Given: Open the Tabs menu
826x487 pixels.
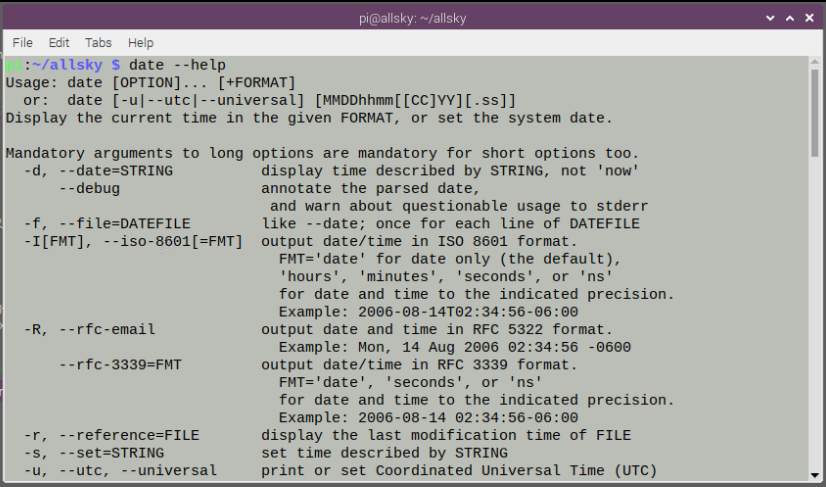Looking at the screenshot, I should [x=98, y=43].
